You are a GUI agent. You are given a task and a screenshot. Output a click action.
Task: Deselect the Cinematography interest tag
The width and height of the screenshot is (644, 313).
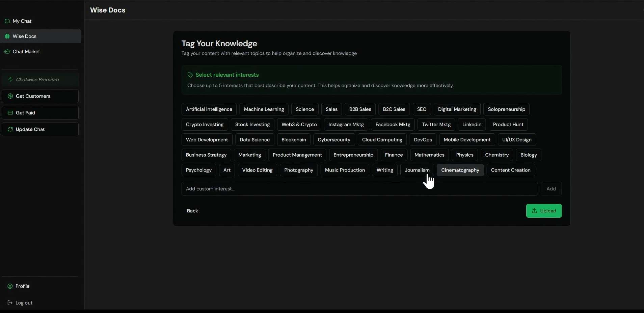(460, 170)
